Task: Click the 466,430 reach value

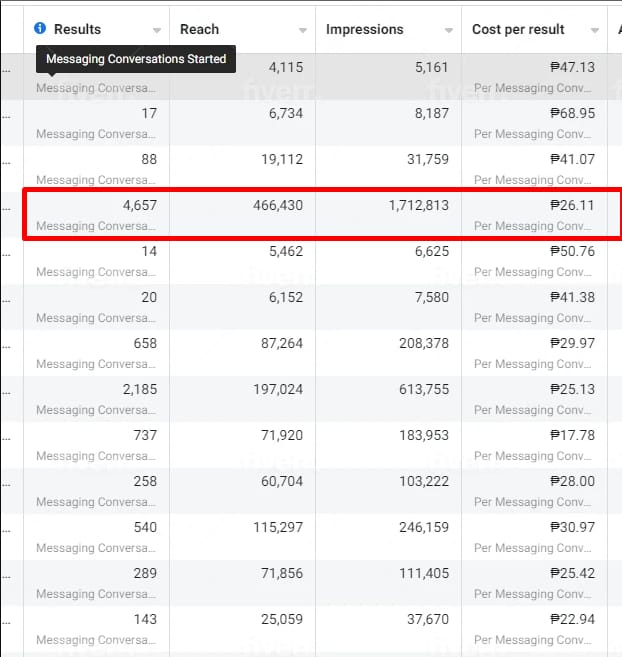Action: tap(269, 205)
